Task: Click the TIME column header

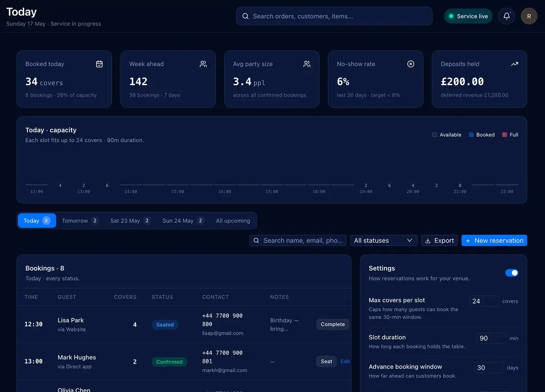Action: (31, 297)
